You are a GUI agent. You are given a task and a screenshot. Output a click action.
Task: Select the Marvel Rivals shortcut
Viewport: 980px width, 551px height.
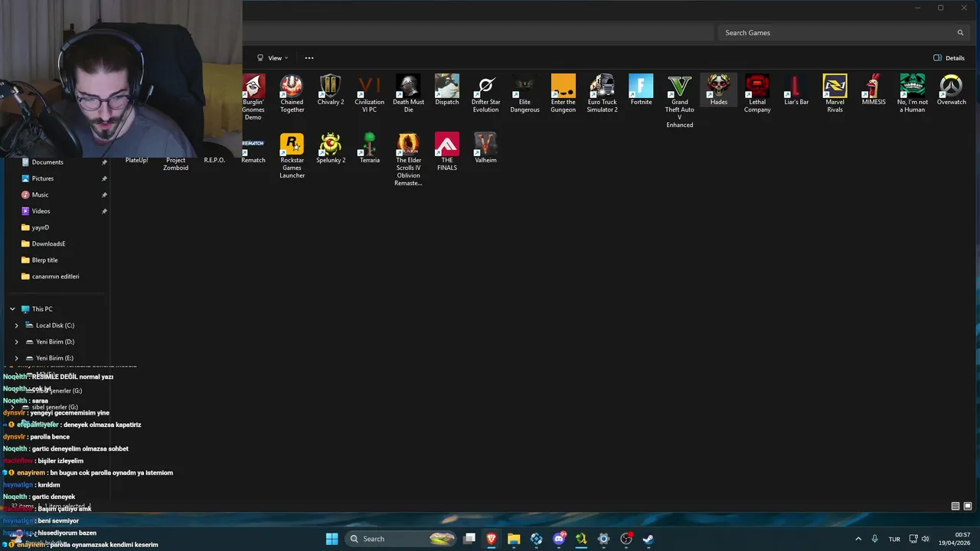click(835, 93)
